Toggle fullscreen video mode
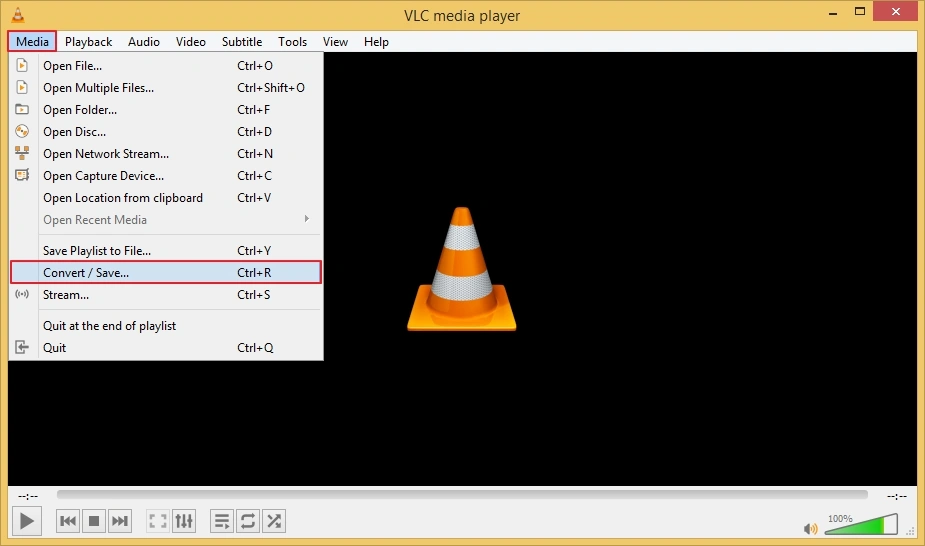The width and height of the screenshot is (925, 546). [158, 521]
